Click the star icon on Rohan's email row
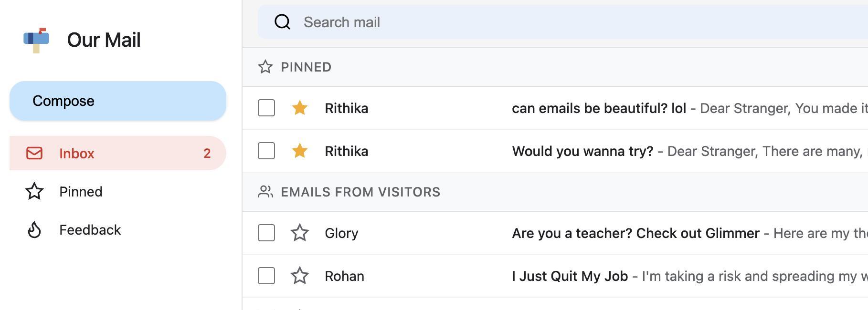 coord(300,276)
